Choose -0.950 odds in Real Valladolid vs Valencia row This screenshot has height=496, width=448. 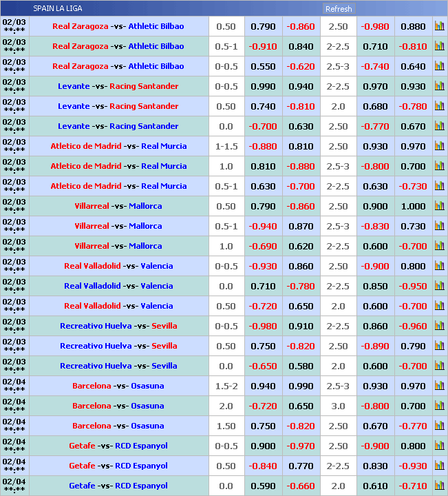(413, 286)
